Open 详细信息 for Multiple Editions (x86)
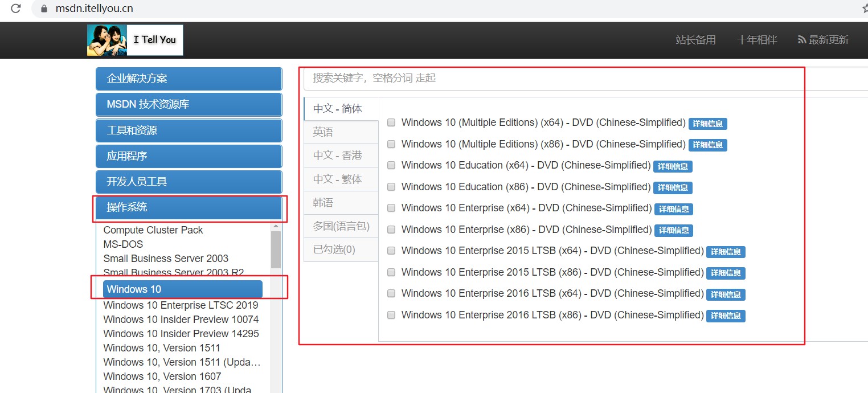Screen dimensions: 868x393 pos(708,145)
